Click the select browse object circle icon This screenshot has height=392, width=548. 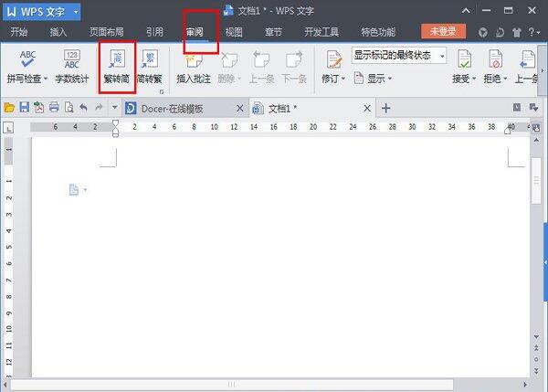tap(536, 359)
